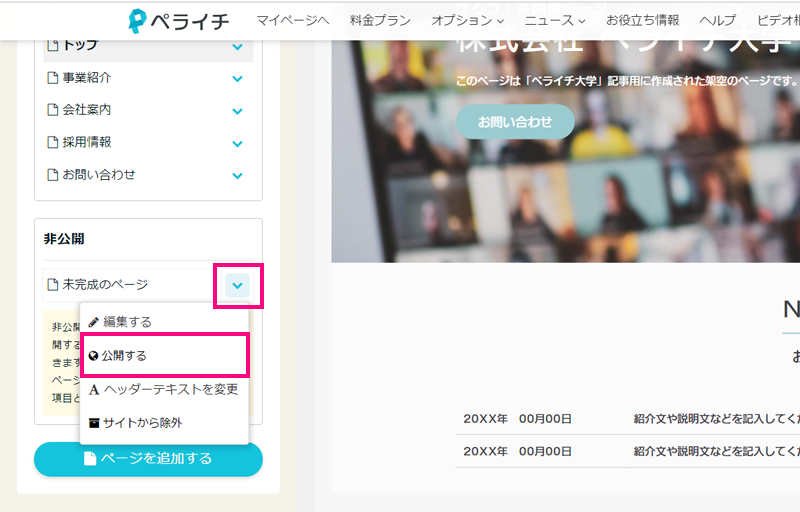Expand the 事業紹介 page options chevron
The width and height of the screenshot is (800, 512).
[x=237, y=79]
